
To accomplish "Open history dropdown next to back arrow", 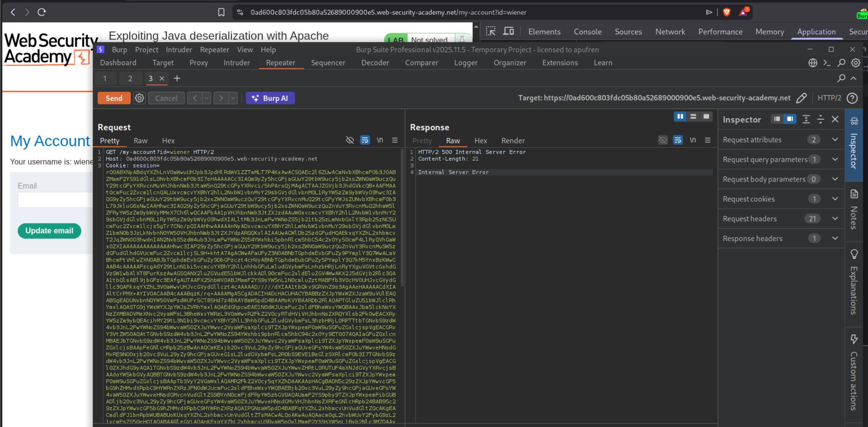I will click(x=207, y=98).
